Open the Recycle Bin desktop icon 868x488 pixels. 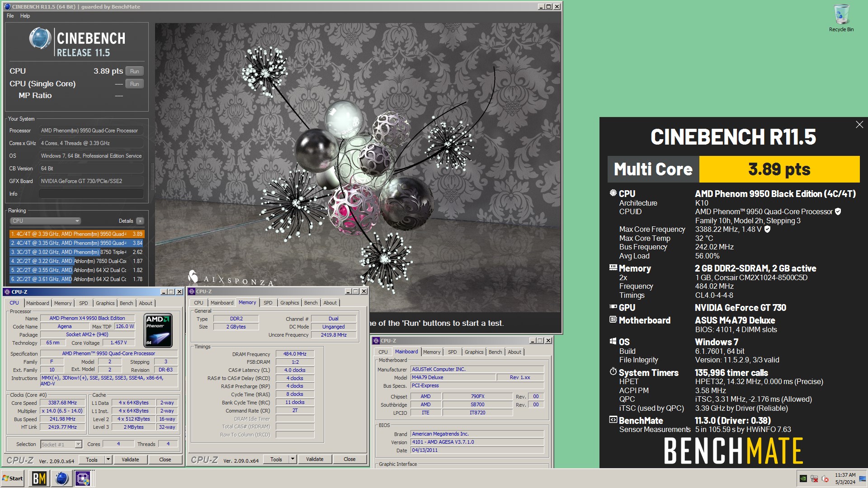click(841, 18)
